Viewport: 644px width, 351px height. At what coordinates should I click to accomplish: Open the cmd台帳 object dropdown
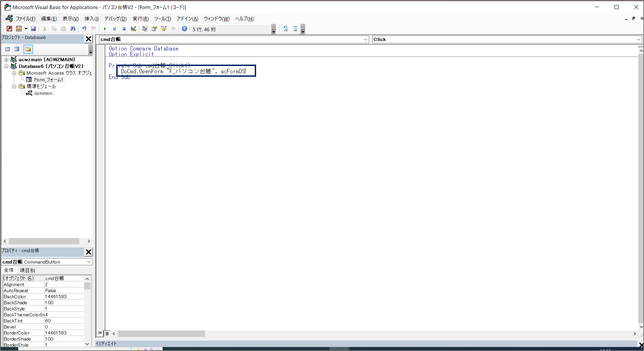(x=366, y=39)
